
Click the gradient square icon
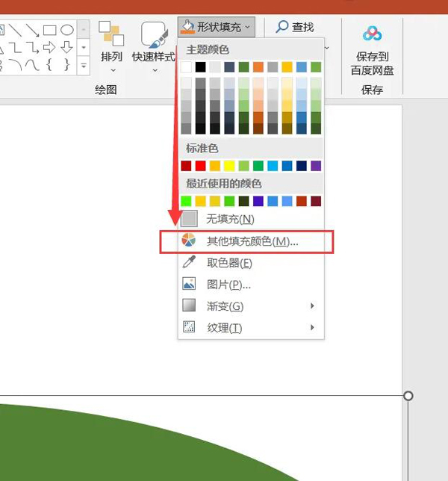189,305
